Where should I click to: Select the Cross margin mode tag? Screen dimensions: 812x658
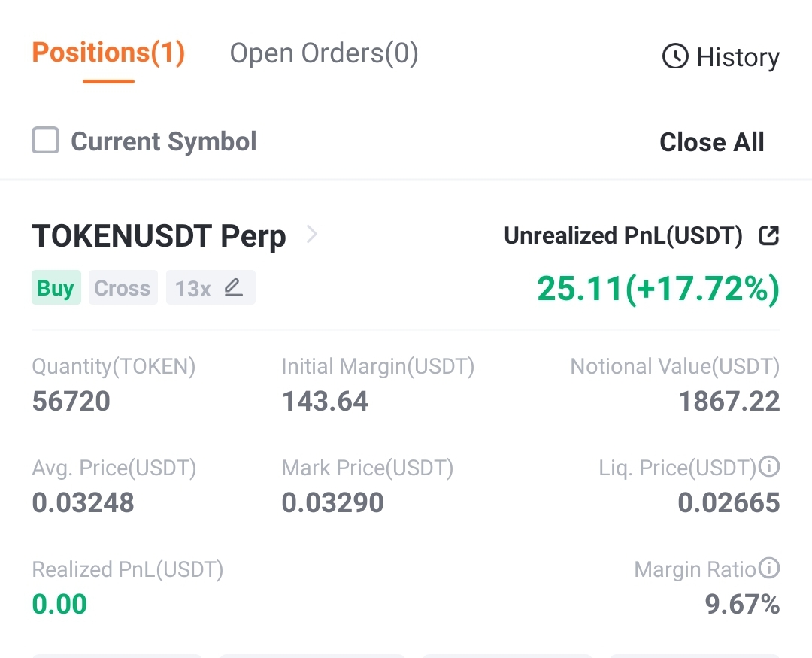tap(123, 287)
